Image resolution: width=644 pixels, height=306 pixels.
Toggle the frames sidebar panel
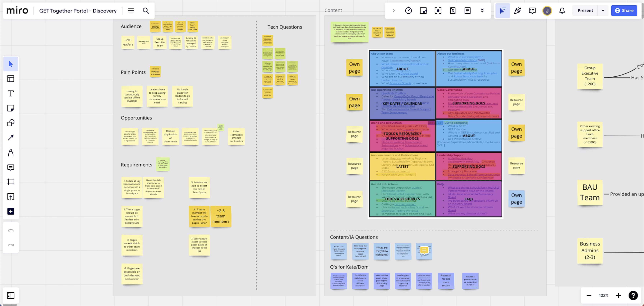point(11,295)
